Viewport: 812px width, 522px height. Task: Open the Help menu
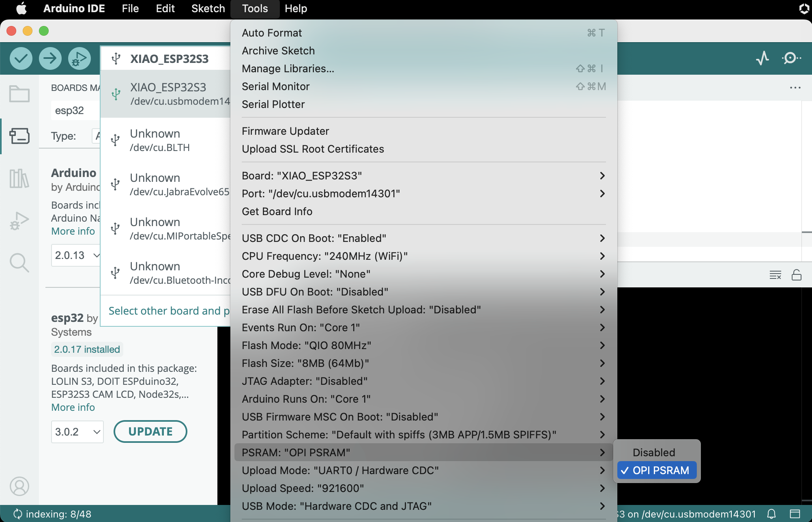[x=296, y=9]
